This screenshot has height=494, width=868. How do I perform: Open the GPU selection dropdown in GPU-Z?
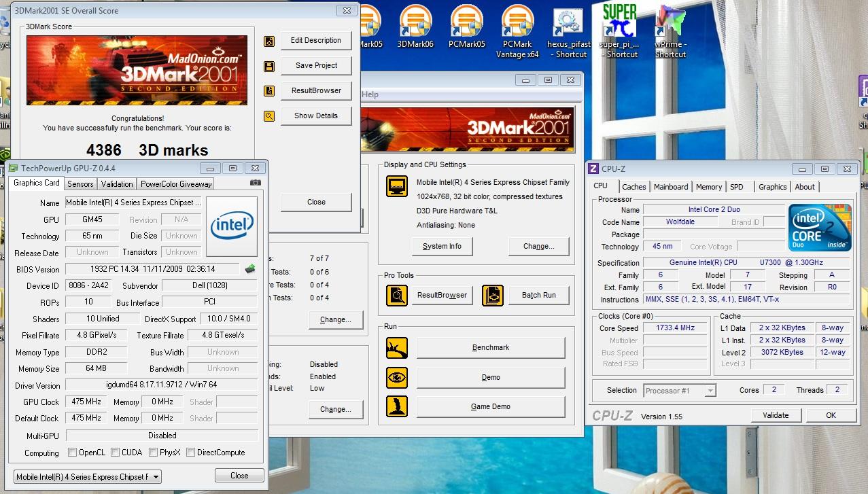click(87, 477)
